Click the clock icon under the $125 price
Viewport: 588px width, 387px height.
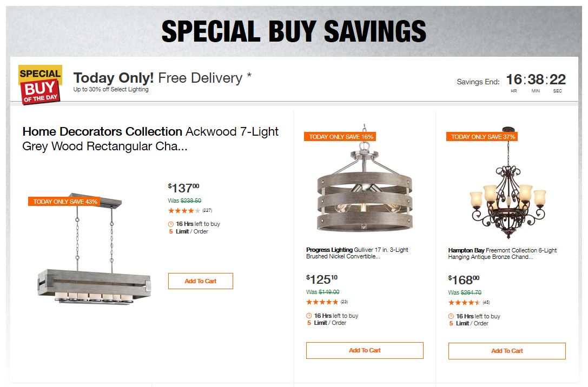click(309, 316)
